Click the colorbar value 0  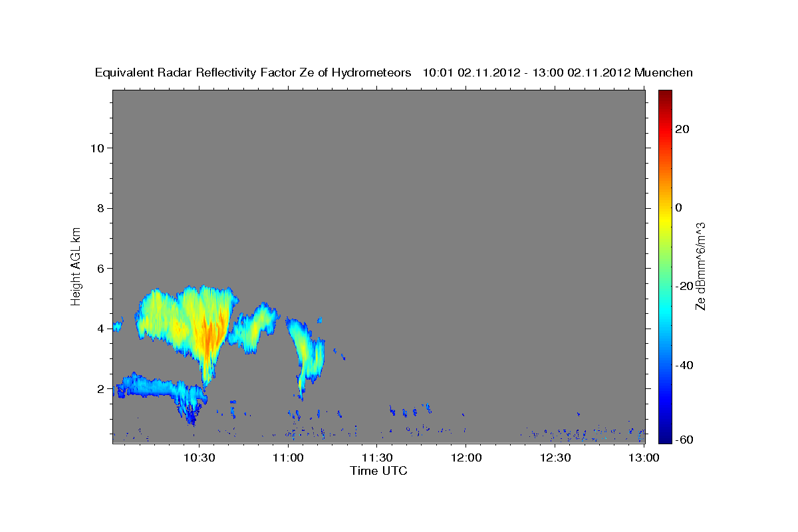680,207
